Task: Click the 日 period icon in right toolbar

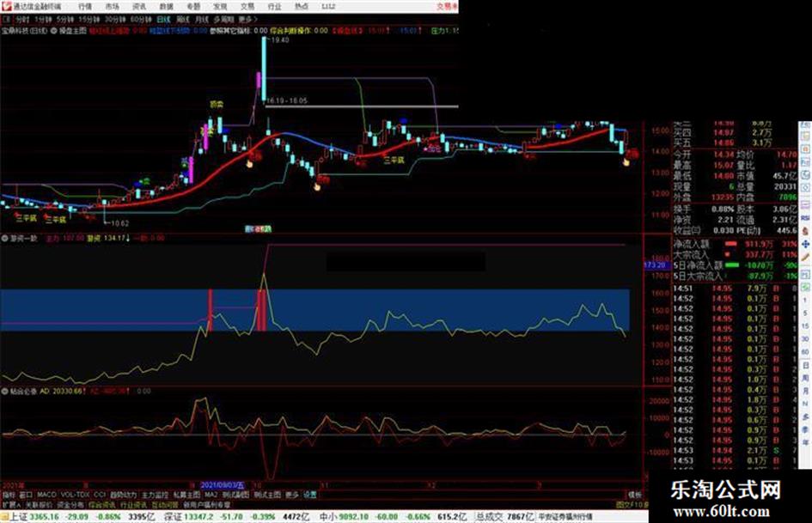Action: tap(805, 365)
